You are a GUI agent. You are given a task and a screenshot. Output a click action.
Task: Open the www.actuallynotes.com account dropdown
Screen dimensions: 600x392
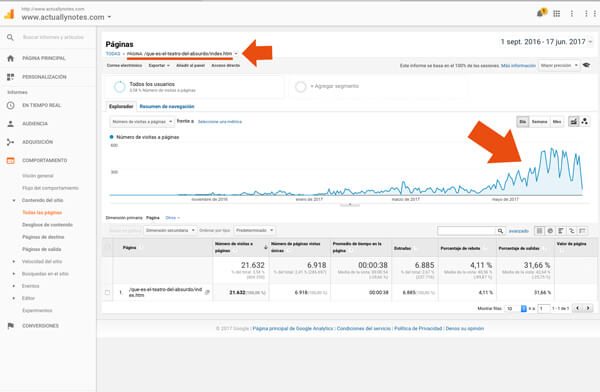pos(66,17)
